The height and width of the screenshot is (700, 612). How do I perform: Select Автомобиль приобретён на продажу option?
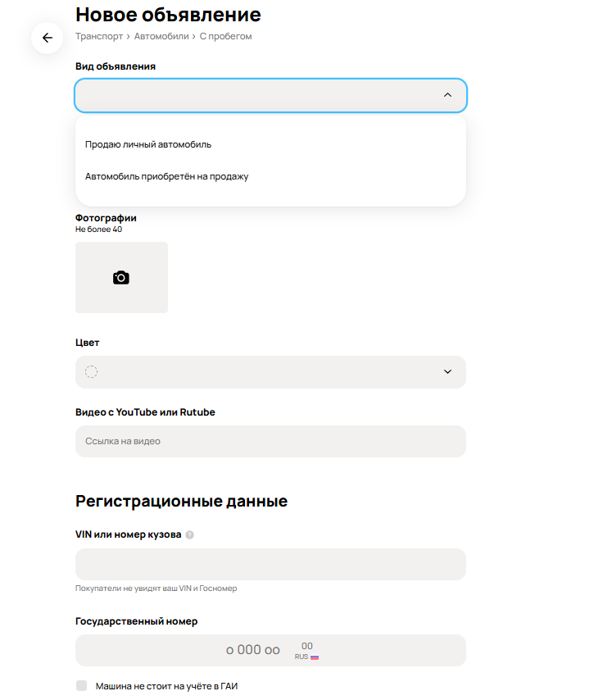pos(168,175)
